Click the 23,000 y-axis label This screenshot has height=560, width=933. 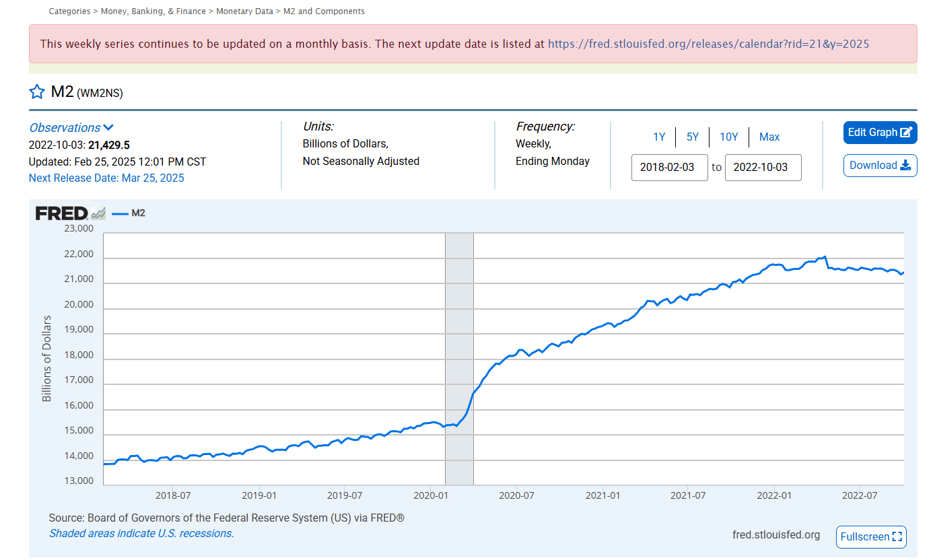coord(79,229)
